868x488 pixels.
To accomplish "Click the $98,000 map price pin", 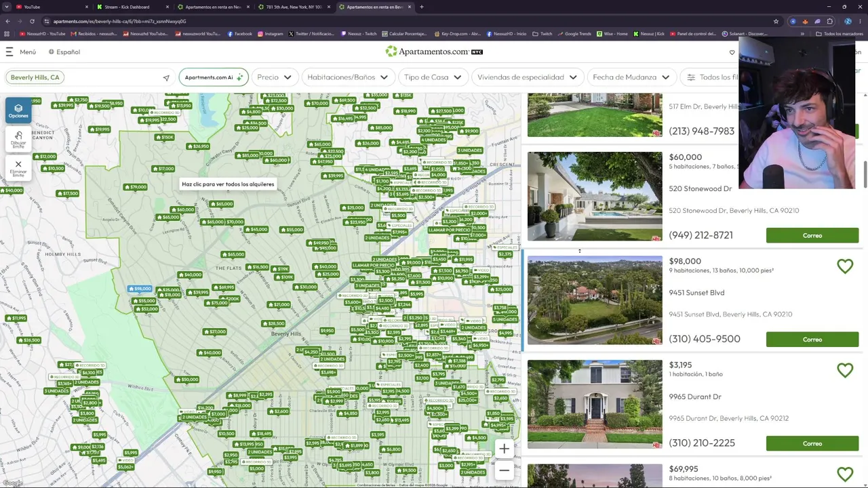I will point(141,289).
